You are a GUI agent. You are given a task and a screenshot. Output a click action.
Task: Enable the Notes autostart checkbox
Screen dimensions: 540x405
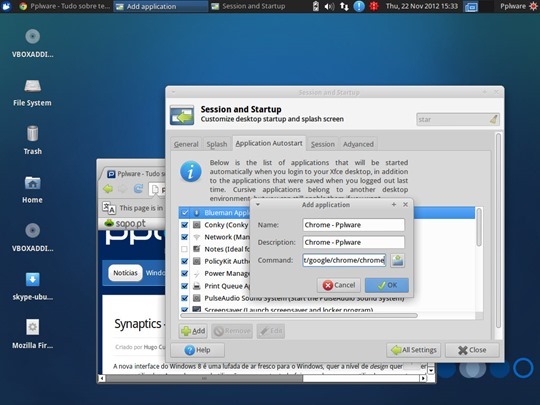[185, 249]
